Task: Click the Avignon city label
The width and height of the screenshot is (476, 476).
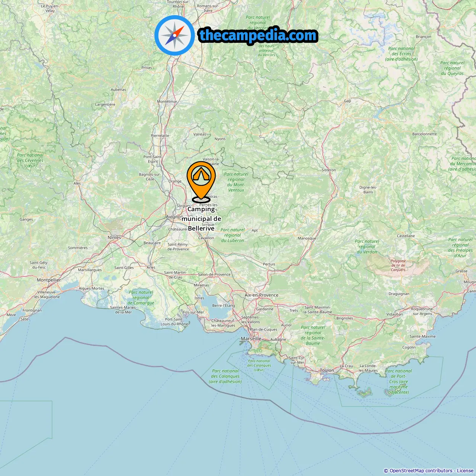Action: [174, 217]
